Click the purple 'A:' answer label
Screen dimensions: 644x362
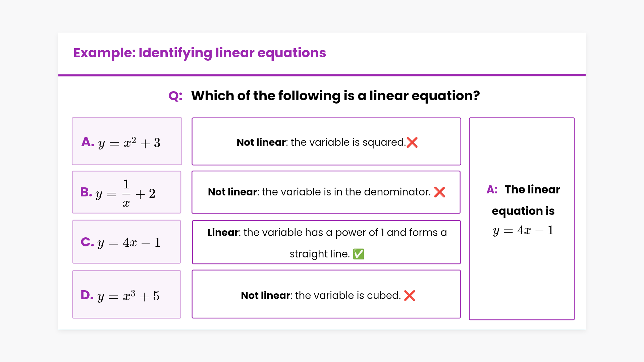(492, 190)
